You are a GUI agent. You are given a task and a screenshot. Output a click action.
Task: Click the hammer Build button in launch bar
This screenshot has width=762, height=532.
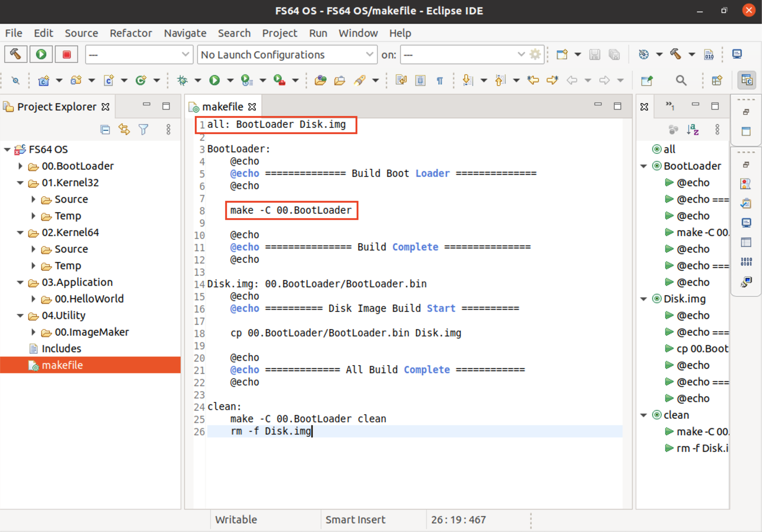pos(16,54)
